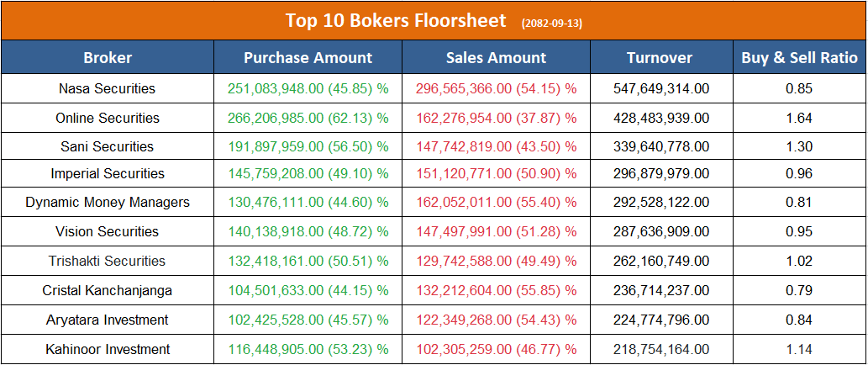Click the Broker column header

[x=108, y=58]
